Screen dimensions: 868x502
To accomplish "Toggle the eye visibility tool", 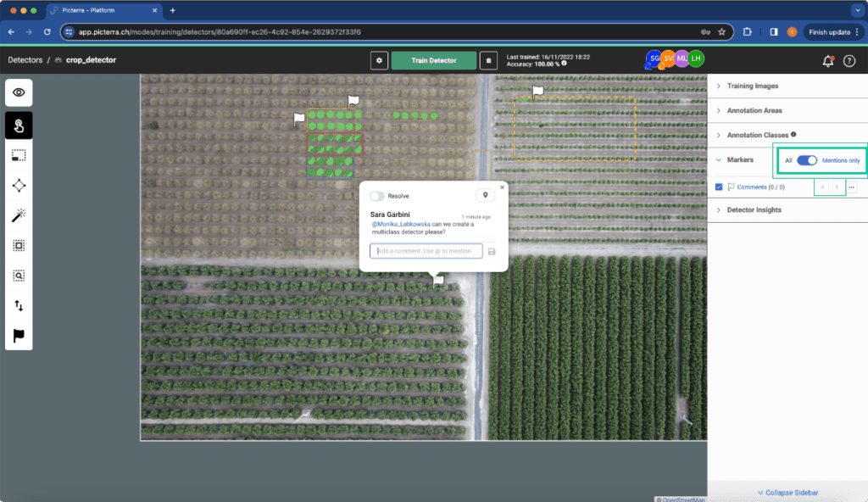I will (x=19, y=92).
